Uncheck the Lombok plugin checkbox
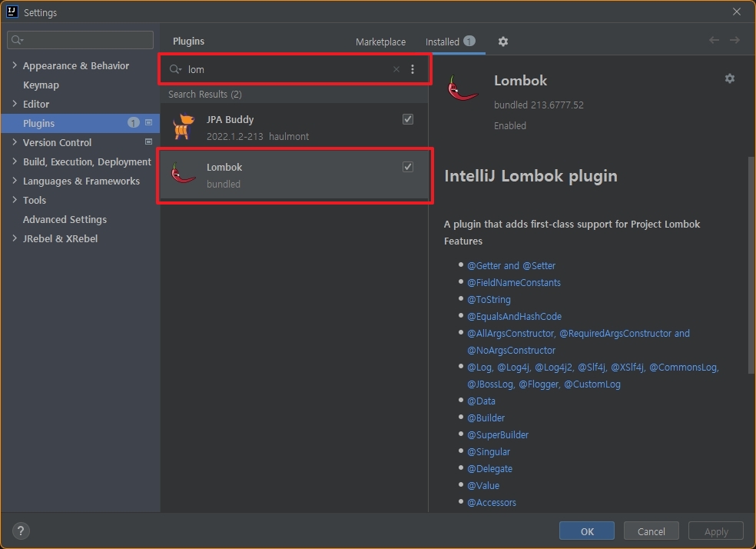The width and height of the screenshot is (756, 549). [x=408, y=167]
